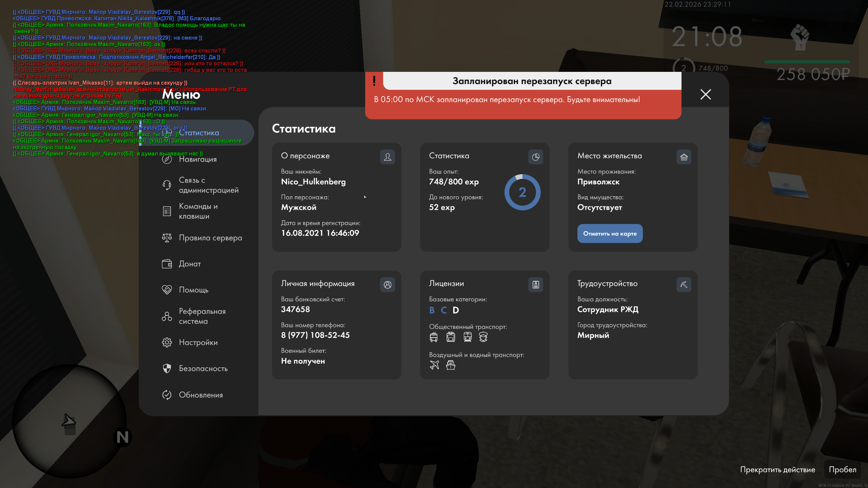This screenshot has height=488, width=868.
Task: Open the Донат section
Action: pyautogui.click(x=190, y=264)
